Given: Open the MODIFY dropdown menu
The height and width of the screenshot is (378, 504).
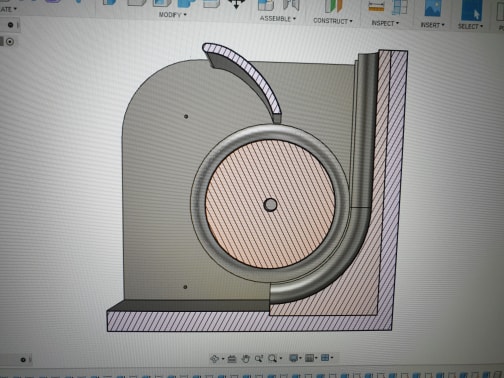Looking at the screenshot, I should [172, 15].
